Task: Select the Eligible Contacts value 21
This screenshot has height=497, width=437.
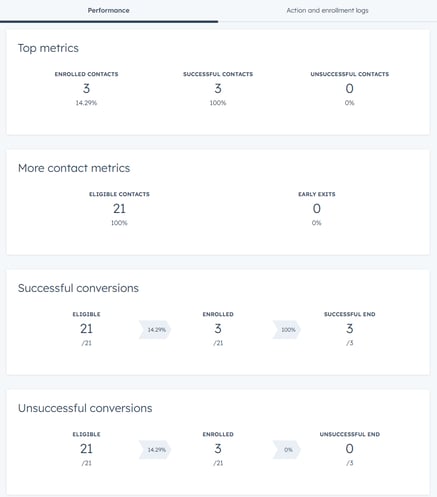Action: (119, 209)
